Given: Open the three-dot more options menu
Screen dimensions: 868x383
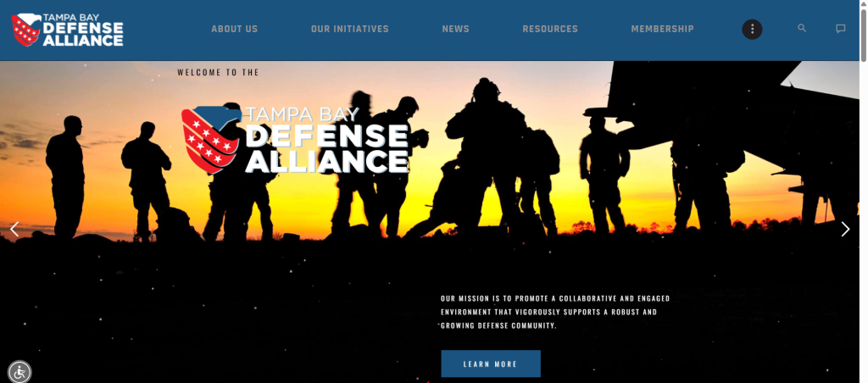Looking at the screenshot, I should pos(752,29).
